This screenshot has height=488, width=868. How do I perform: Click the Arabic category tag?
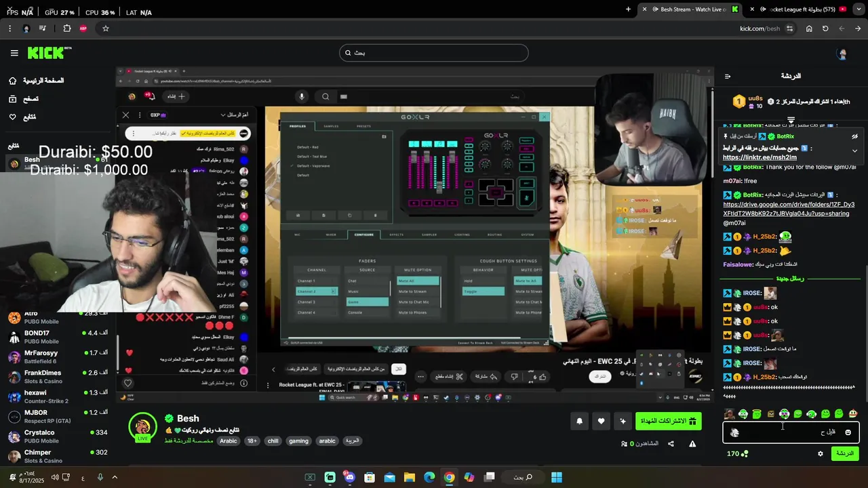click(x=229, y=441)
